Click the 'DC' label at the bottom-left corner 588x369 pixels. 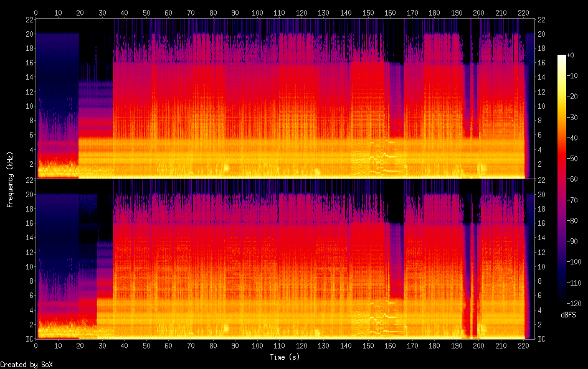(28, 339)
